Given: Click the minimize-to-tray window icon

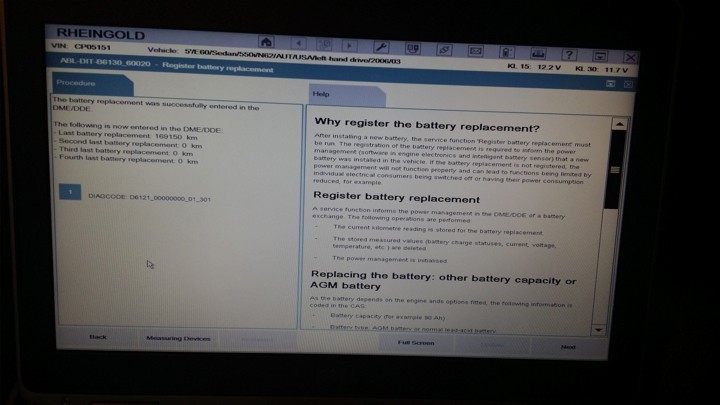Looking at the screenshot, I should point(600,56).
